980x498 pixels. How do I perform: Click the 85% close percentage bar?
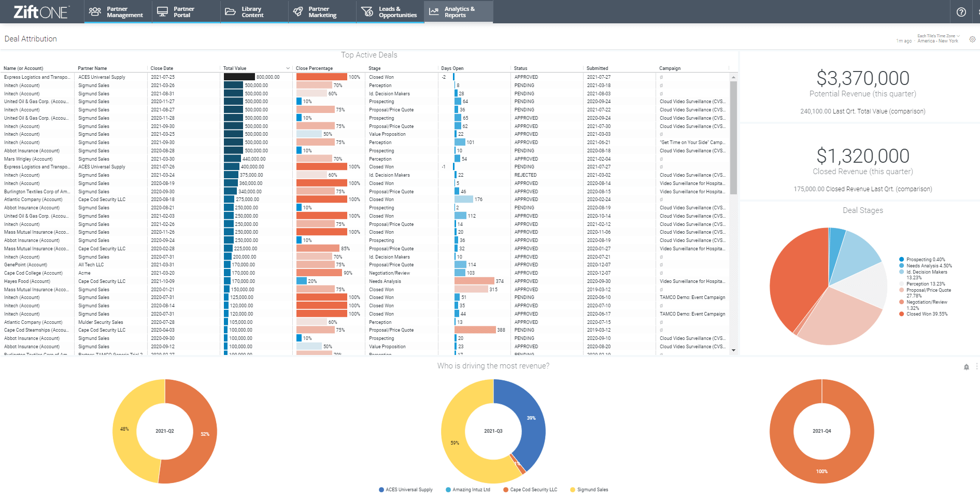tap(318, 249)
